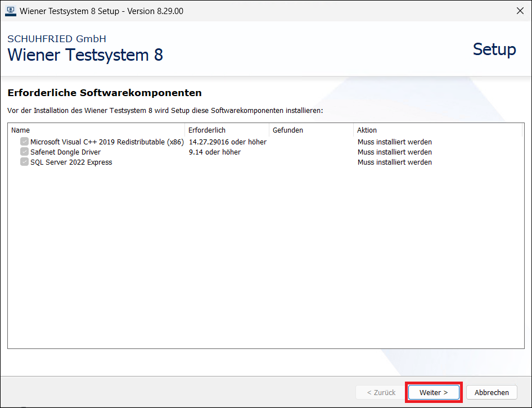Sort list by the Name column header

pos(21,130)
